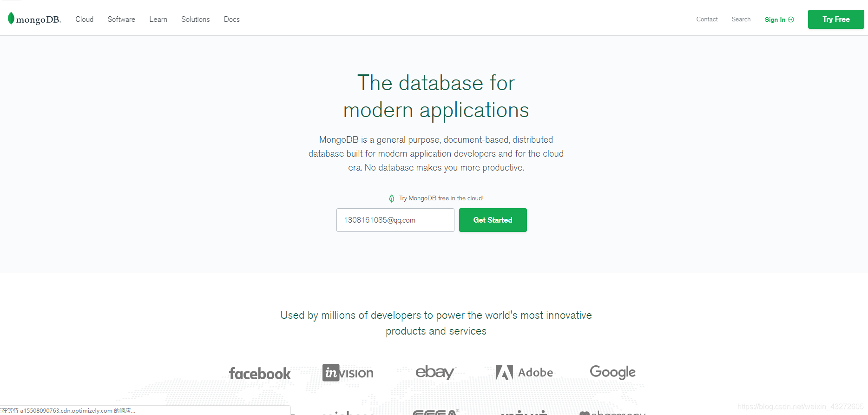Click the InVision logo

[x=348, y=373]
